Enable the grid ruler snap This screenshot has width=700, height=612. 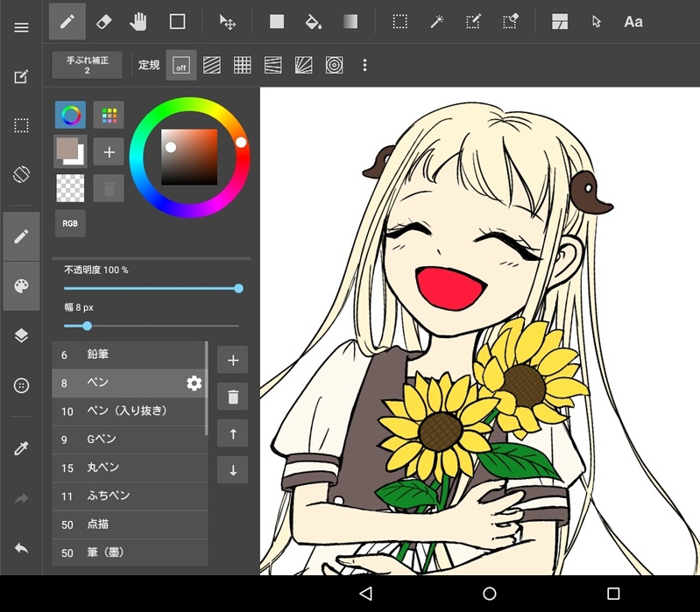(243, 65)
